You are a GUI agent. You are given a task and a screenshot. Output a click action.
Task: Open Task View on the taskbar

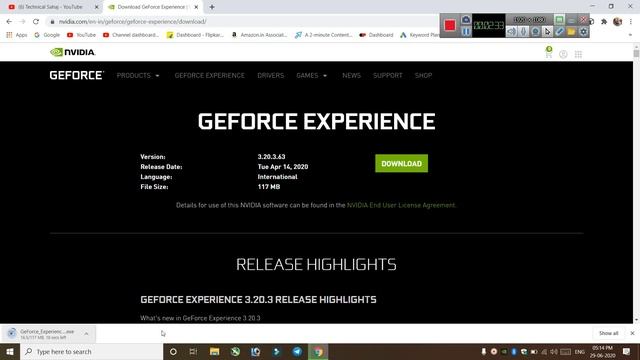pyautogui.click(x=193, y=352)
